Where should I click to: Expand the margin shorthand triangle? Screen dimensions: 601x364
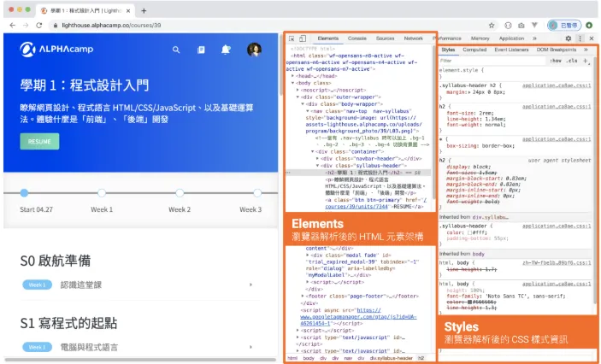click(x=469, y=92)
